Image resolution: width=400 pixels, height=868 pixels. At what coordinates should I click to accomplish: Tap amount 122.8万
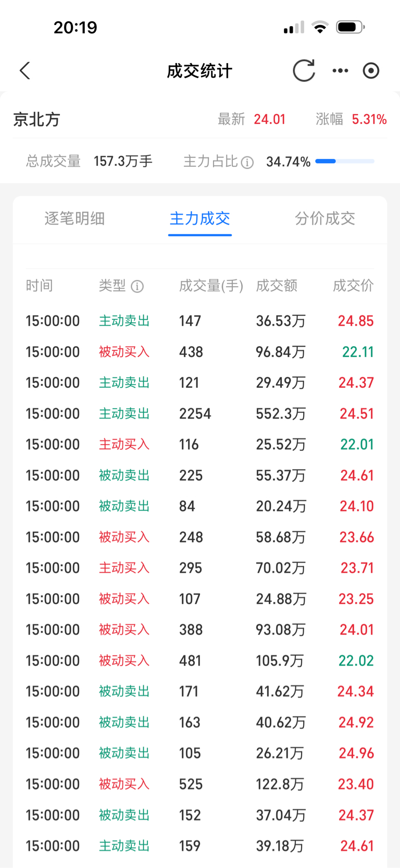(x=280, y=784)
